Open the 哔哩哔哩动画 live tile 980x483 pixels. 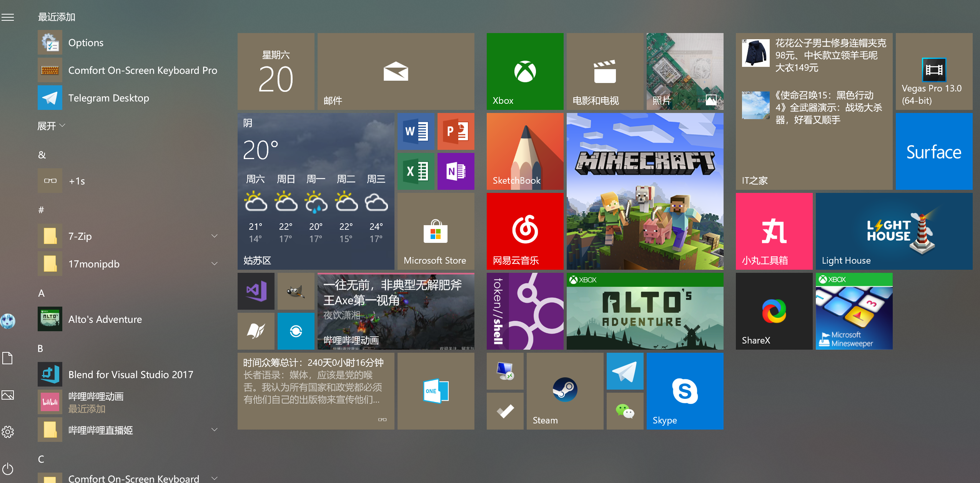[396, 311]
